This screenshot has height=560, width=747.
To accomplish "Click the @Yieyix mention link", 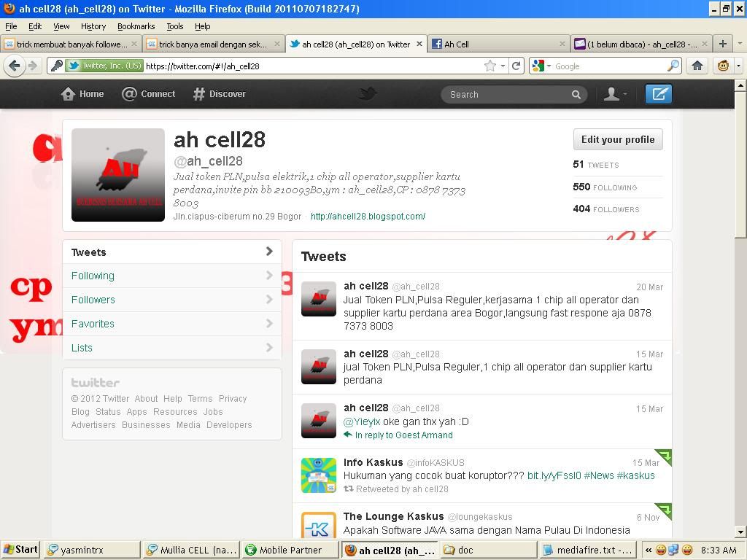I will click(362, 421).
